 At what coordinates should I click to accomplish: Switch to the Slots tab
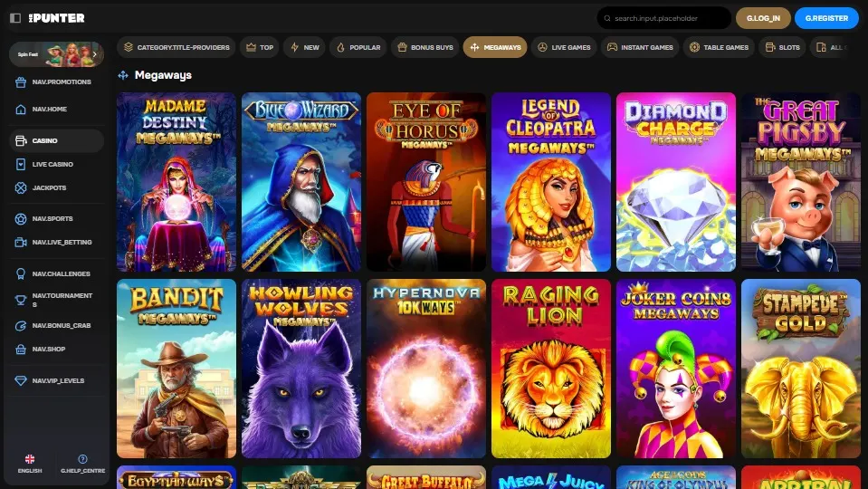pyautogui.click(x=782, y=48)
